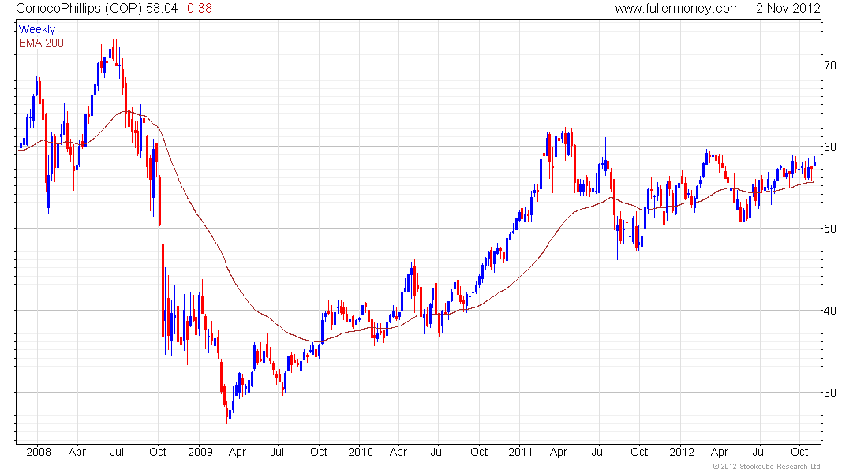Click the Oct label within year 2011

point(639,452)
